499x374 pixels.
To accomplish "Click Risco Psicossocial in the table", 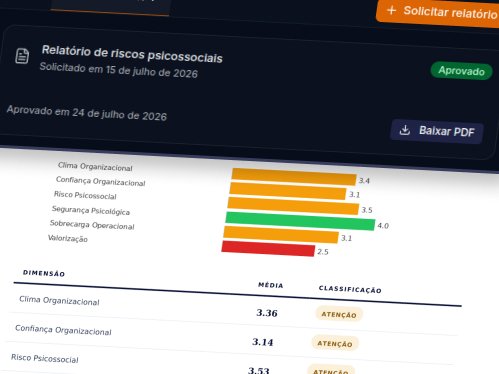I will [45, 358].
